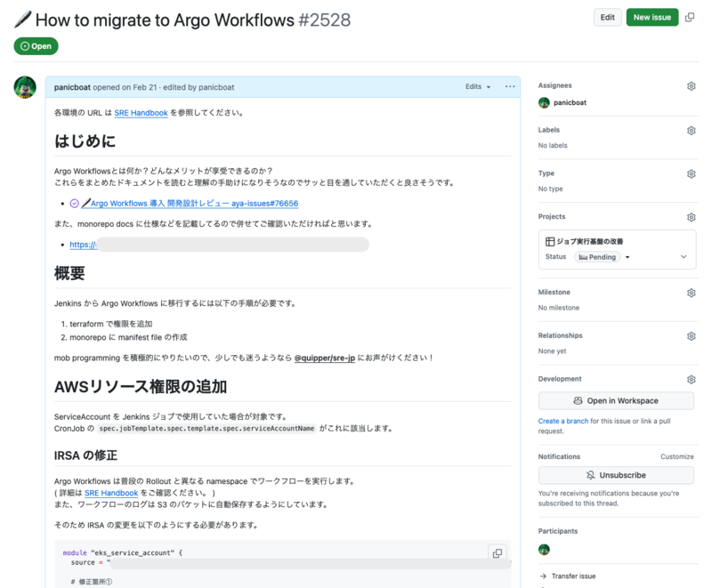
Task: Click the No type text
Action: coord(550,189)
